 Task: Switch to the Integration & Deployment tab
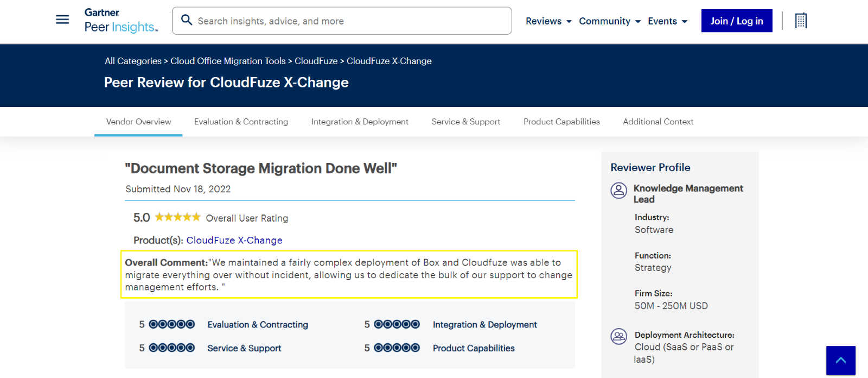click(x=360, y=122)
